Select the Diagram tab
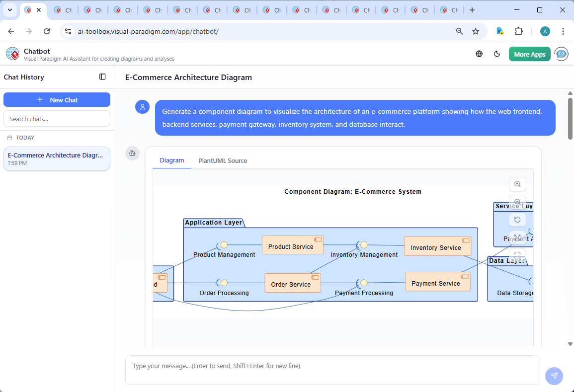This screenshot has height=392, width=574. [x=172, y=160]
